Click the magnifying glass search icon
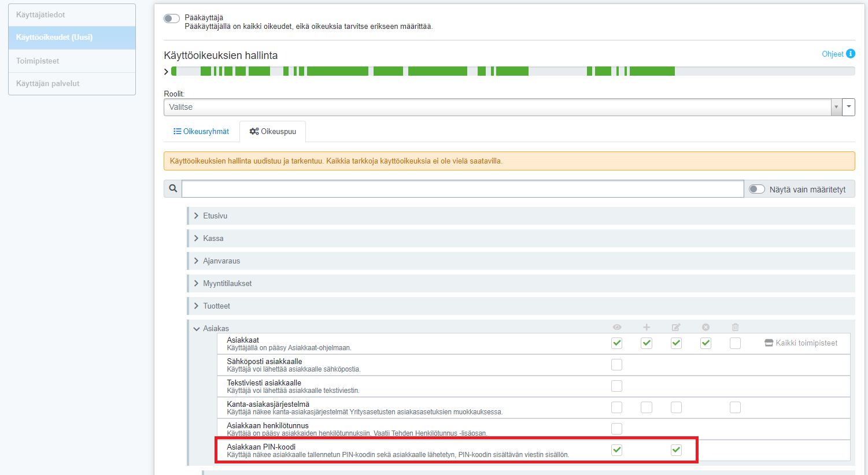This screenshot has width=868, height=475. pos(173,188)
